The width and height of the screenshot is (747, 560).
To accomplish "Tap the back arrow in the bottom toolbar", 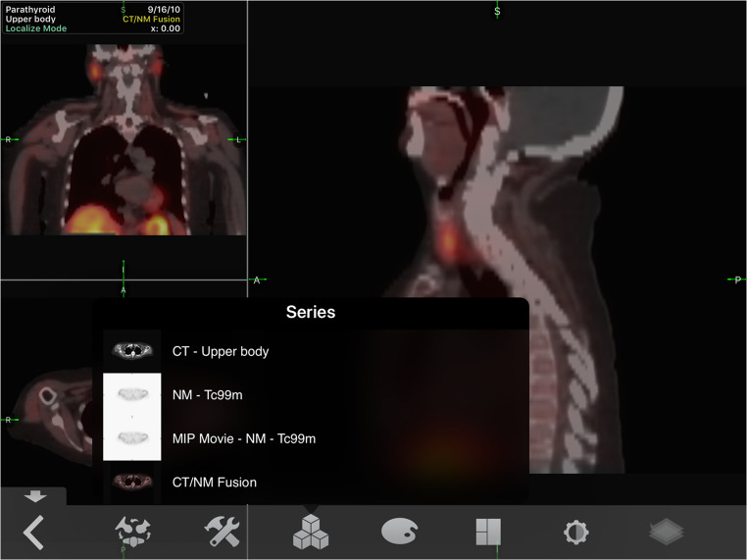I will [x=34, y=533].
